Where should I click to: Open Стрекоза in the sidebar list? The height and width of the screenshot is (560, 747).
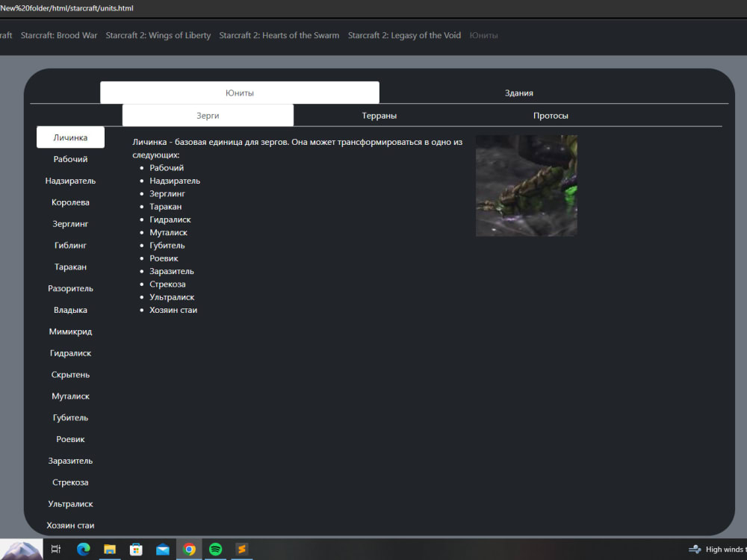coord(70,482)
